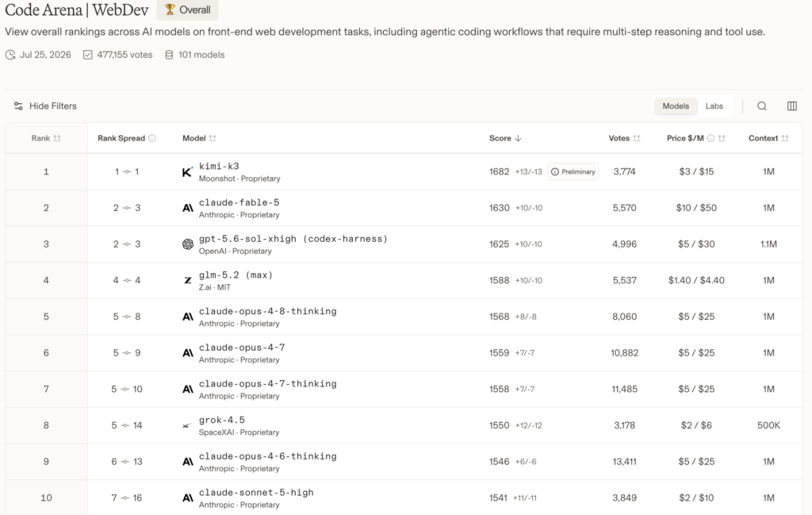Open the gpt-5.6-sol-xhigh (codex-harness) link

[293, 239]
